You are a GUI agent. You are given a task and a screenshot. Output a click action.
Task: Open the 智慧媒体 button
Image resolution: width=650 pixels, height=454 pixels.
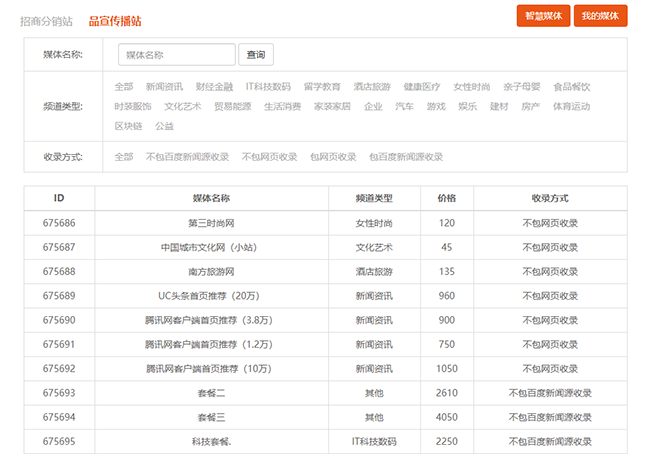(x=543, y=16)
